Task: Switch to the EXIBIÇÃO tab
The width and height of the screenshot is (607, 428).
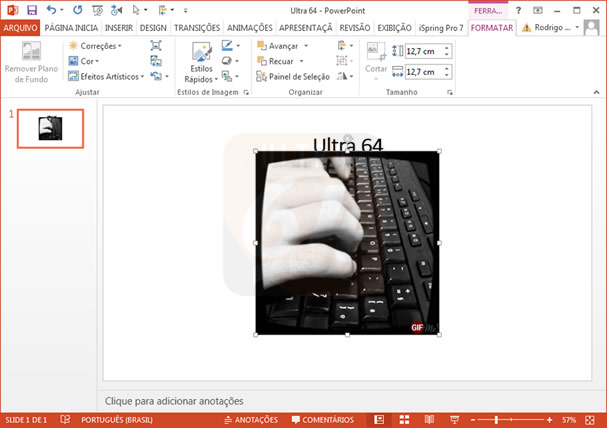Action: click(x=394, y=28)
